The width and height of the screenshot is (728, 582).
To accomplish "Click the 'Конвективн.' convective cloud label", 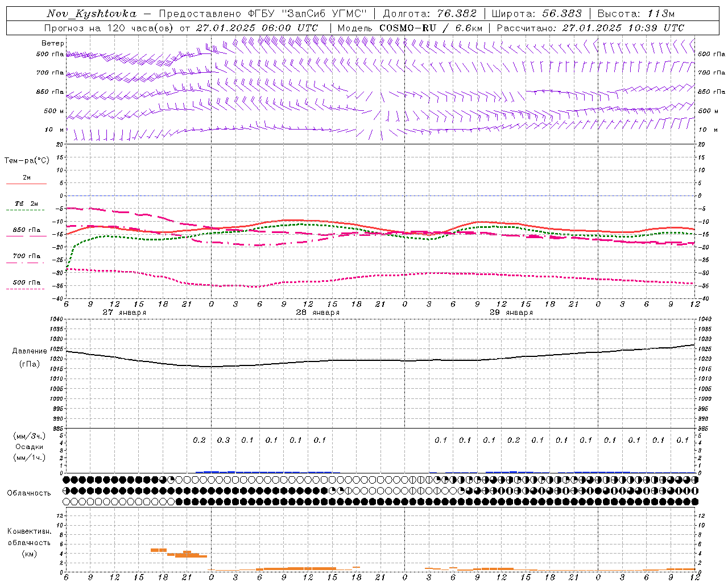I will tap(29, 531).
